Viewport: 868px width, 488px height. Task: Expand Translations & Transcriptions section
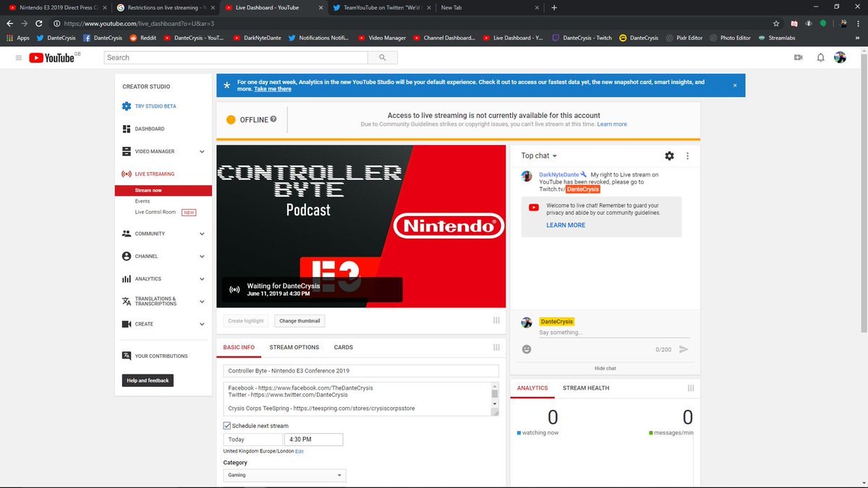[202, 301]
